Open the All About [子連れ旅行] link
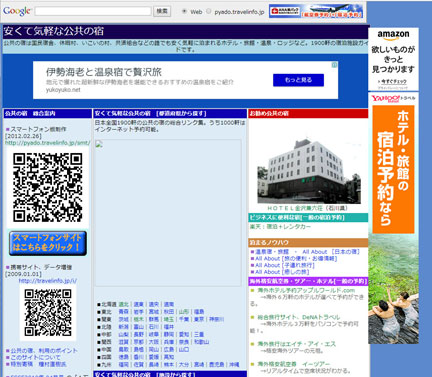The image size is (432, 377). point(285,265)
